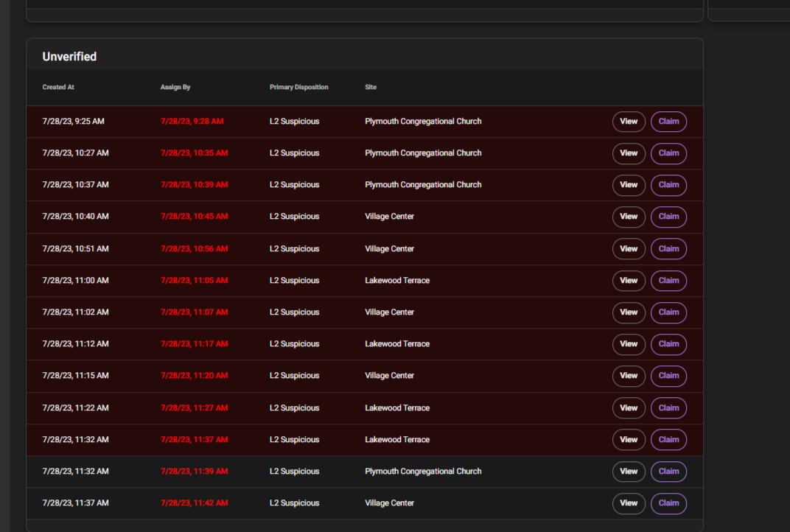Click the Primary Disposition column header

[298, 87]
